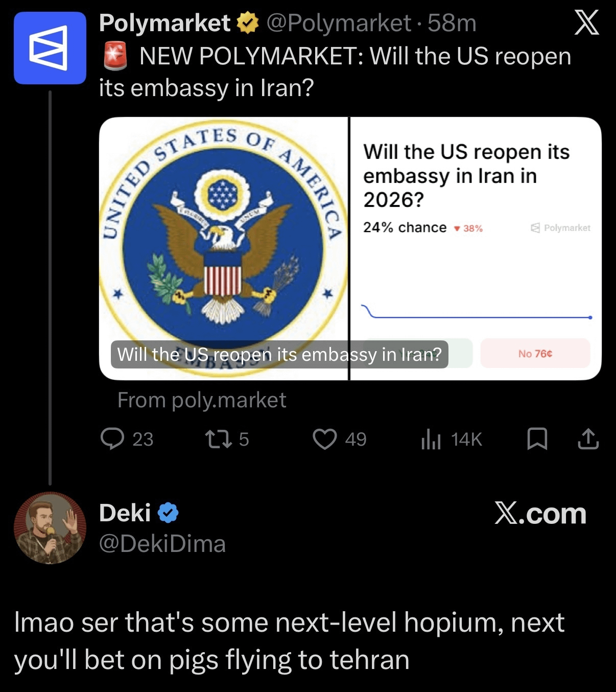The width and height of the screenshot is (616, 692).
Task: Click the X.com logo text
Action: click(x=540, y=513)
